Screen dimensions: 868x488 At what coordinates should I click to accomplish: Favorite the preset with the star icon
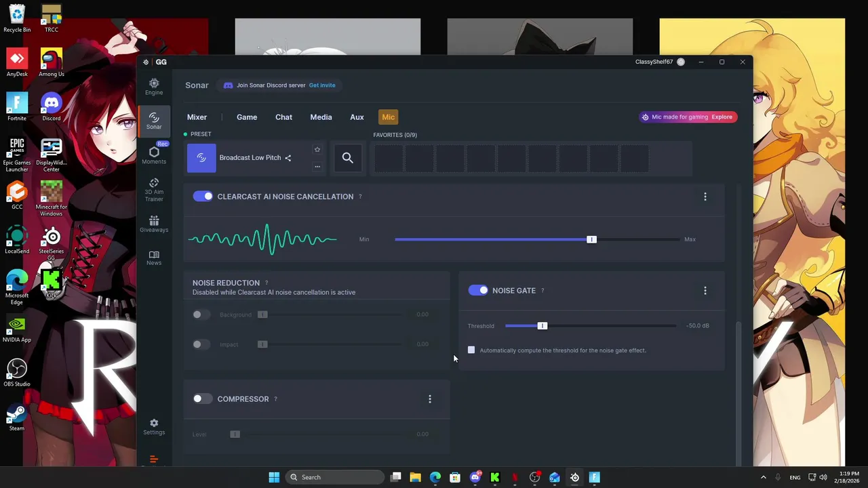(317, 149)
